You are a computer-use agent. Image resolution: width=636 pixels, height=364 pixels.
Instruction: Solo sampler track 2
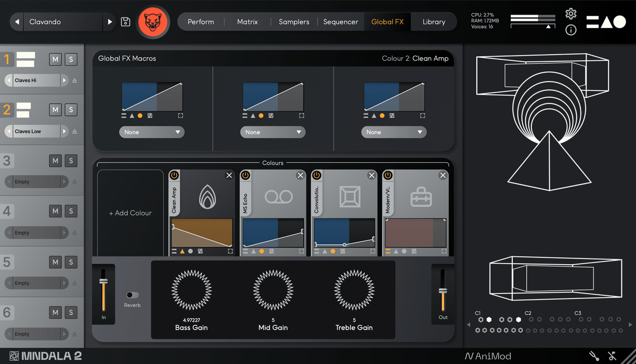71,110
